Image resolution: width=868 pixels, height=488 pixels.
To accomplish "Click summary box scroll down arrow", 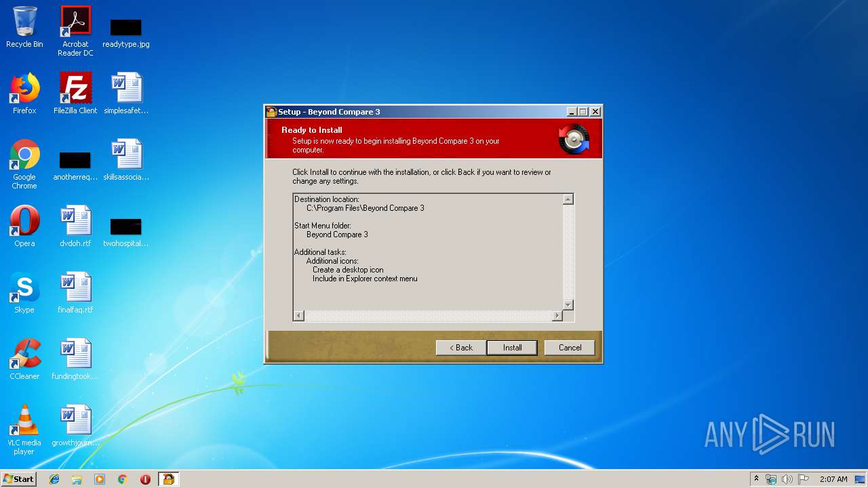I will [x=568, y=305].
